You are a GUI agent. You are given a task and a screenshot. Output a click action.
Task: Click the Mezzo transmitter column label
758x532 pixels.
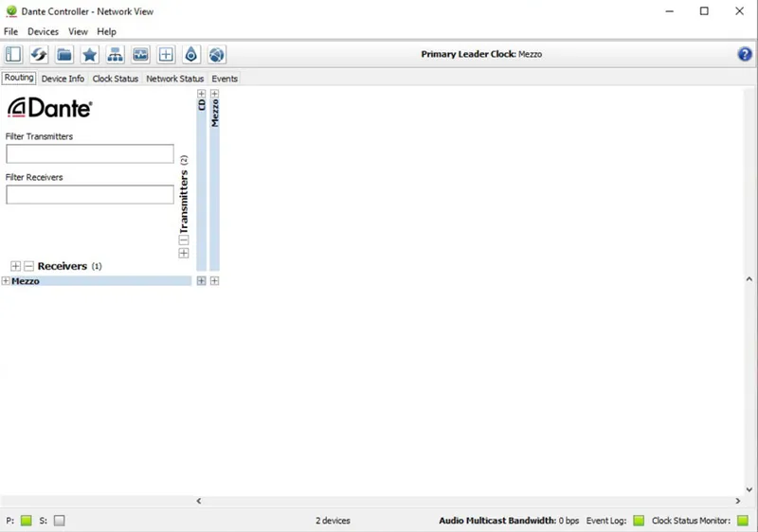tap(215, 114)
